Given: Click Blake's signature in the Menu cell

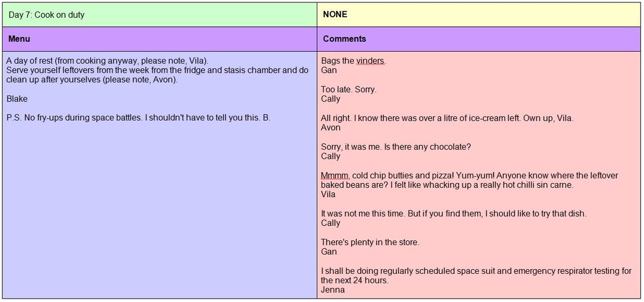Looking at the screenshot, I should point(17,99).
